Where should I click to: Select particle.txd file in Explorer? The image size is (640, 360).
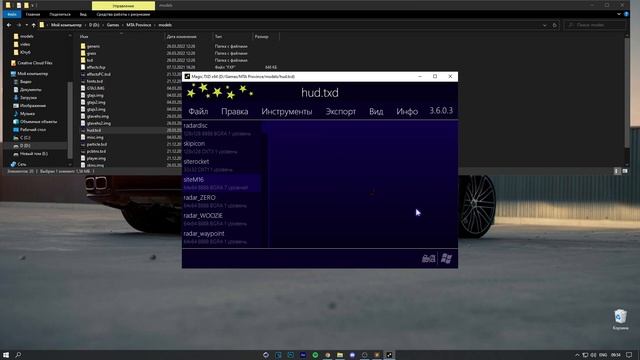pyautogui.click(x=97, y=144)
